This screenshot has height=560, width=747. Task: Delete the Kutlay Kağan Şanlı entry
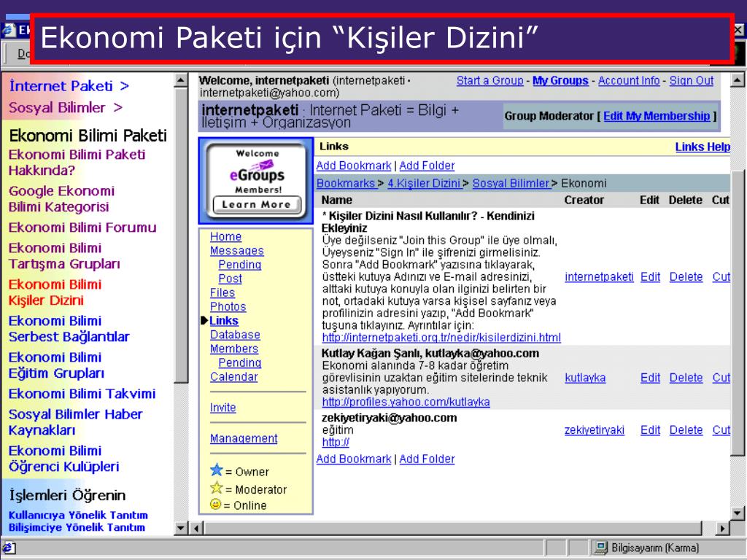coord(686,378)
